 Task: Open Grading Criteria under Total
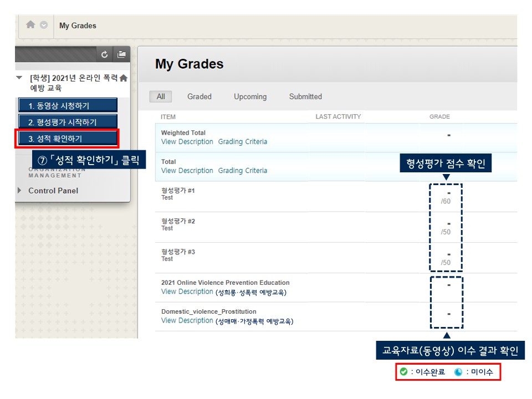[x=242, y=171]
